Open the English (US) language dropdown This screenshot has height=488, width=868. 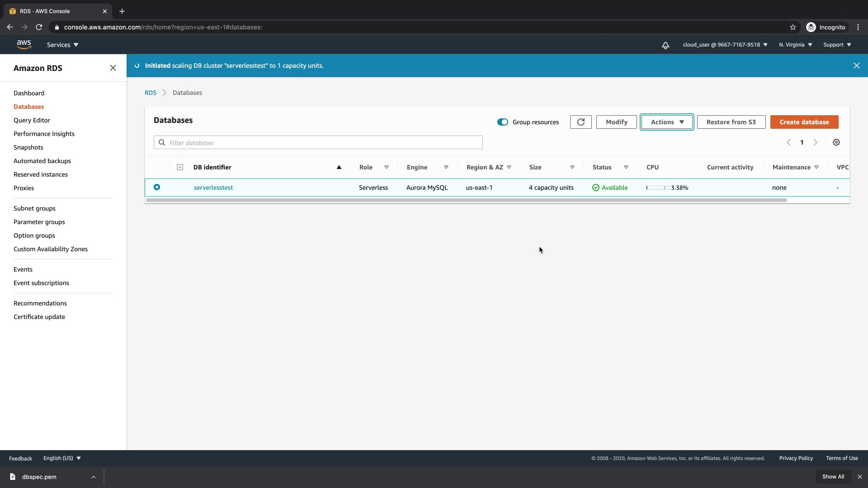point(62,458)
